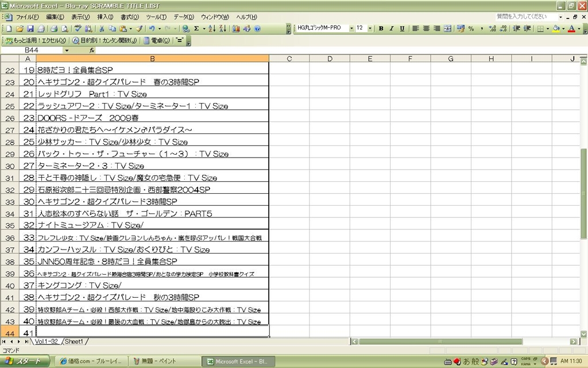Insert hyperlink using globe icon
Viewport: 588px width, 368px height.
185,29
